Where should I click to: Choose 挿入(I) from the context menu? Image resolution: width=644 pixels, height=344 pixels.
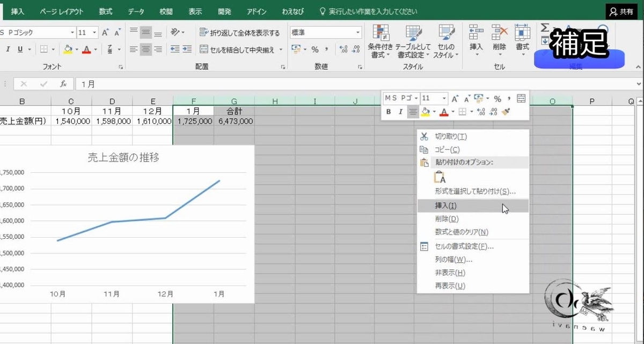[445, 206]
